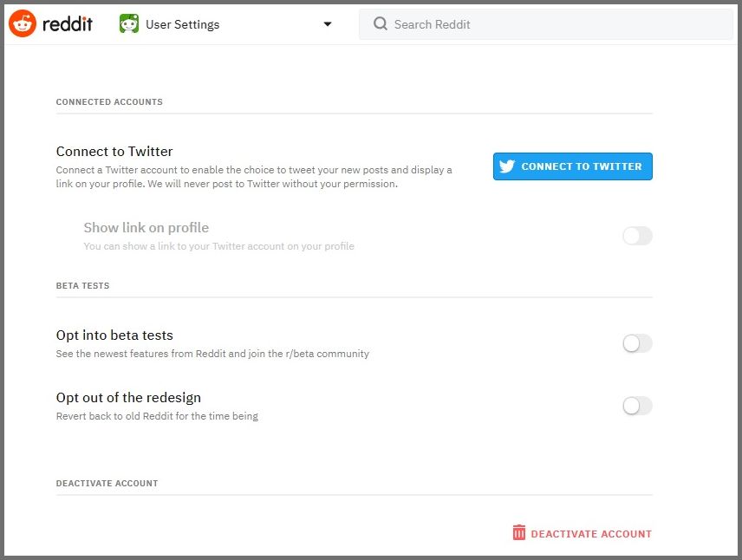The image size is (742, 560).
Task: Turn on Opt out of the redesign switch
Action: tap(637, 406)
